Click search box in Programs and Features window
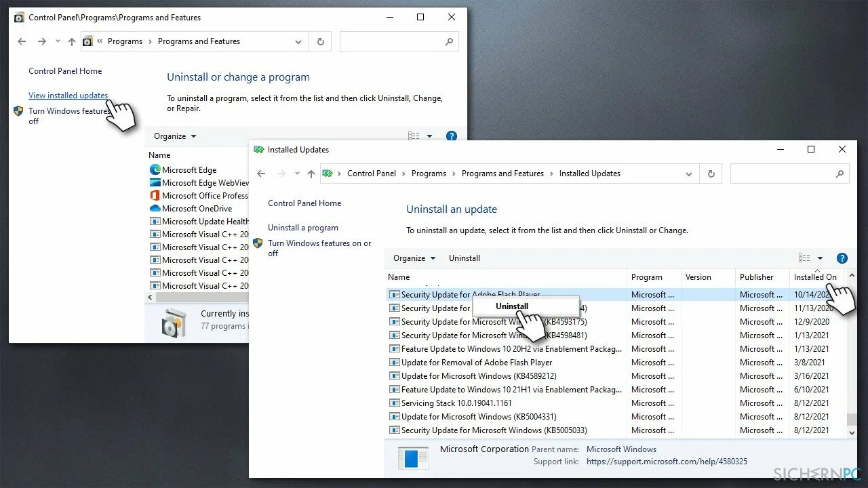 click(399, 41)
